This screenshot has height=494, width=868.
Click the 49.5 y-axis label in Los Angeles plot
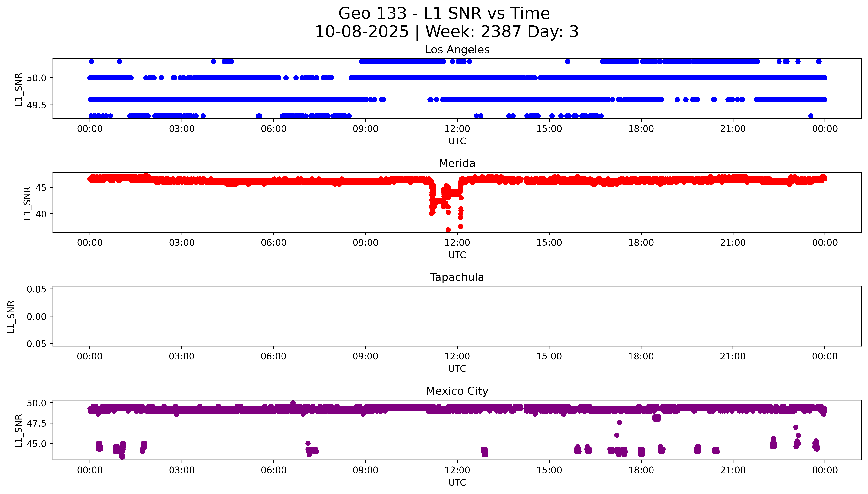[x=36, y=105]
